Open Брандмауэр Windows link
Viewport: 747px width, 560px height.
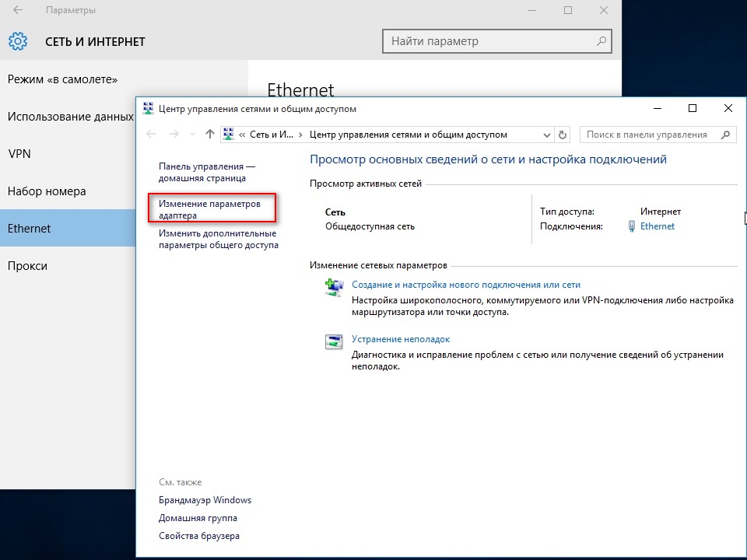(205, 500)
